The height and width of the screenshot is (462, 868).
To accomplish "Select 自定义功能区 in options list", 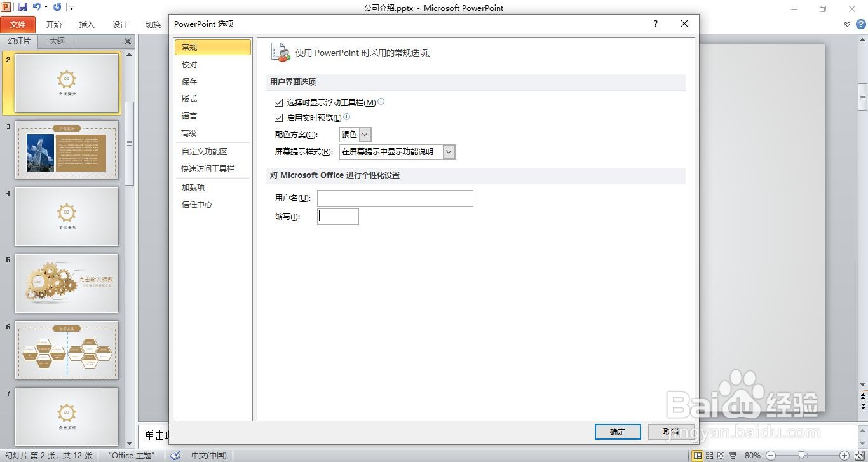I will point(213,151).
